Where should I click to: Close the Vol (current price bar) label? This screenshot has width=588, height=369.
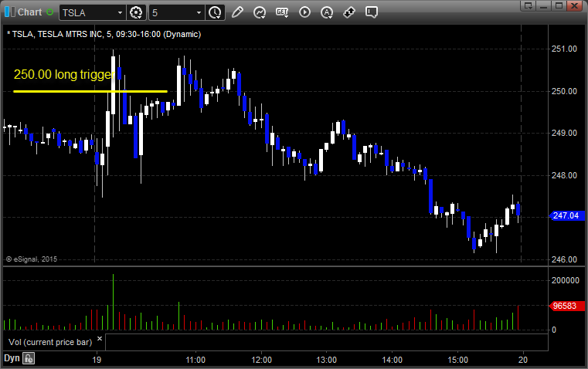tap(100, 339)
